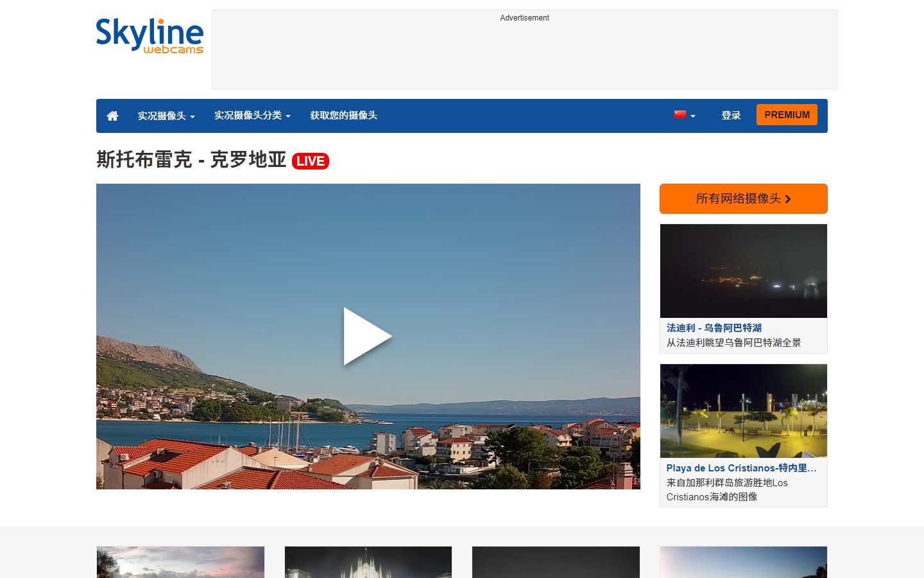Open the sunset clouds webcam thumbnail
Screen dimensions: 924x578
click(180, 562)
